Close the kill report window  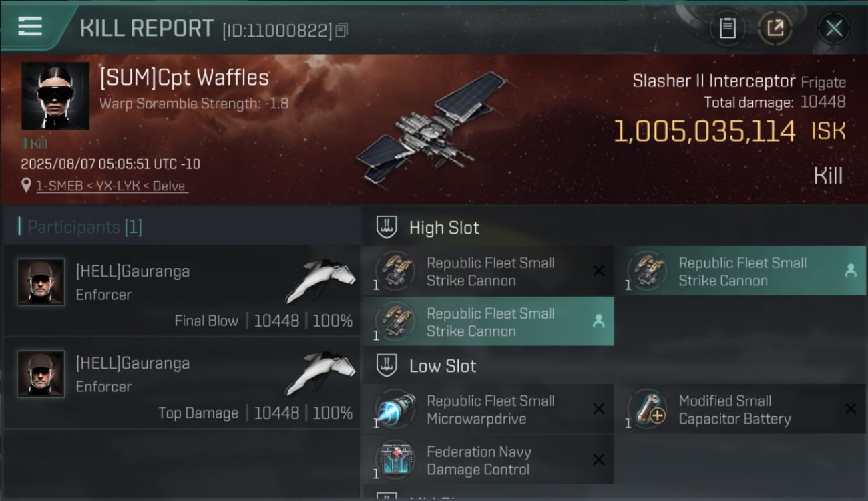tap(833, 28)
